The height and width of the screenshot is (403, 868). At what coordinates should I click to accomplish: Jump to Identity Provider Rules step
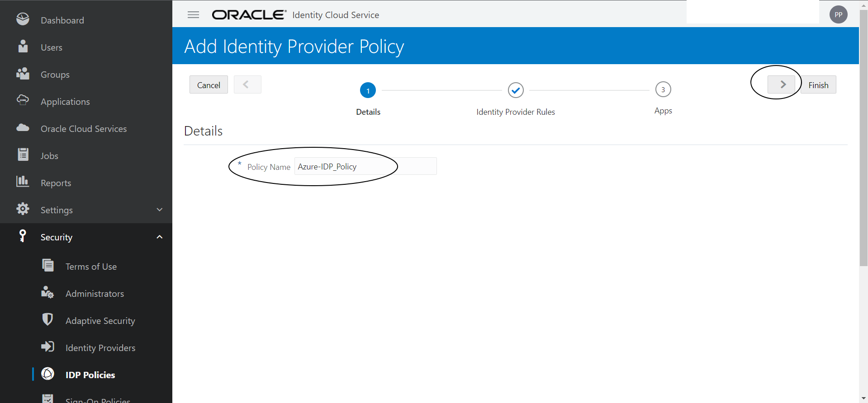pos(516,90)
